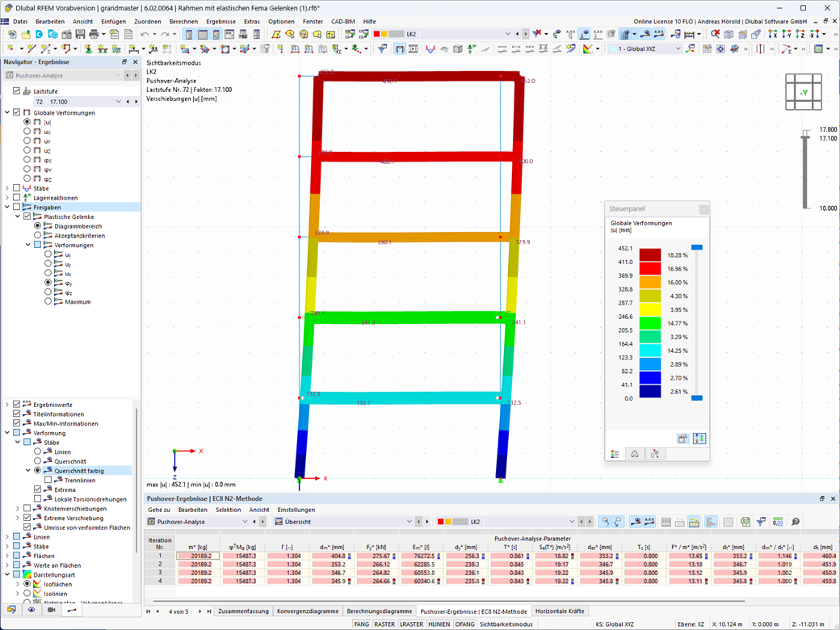Select the Maximum radio button under Verformungen
Image resolution: width=840 pixels, height=630 pixels.
click(x=48, y=301)
